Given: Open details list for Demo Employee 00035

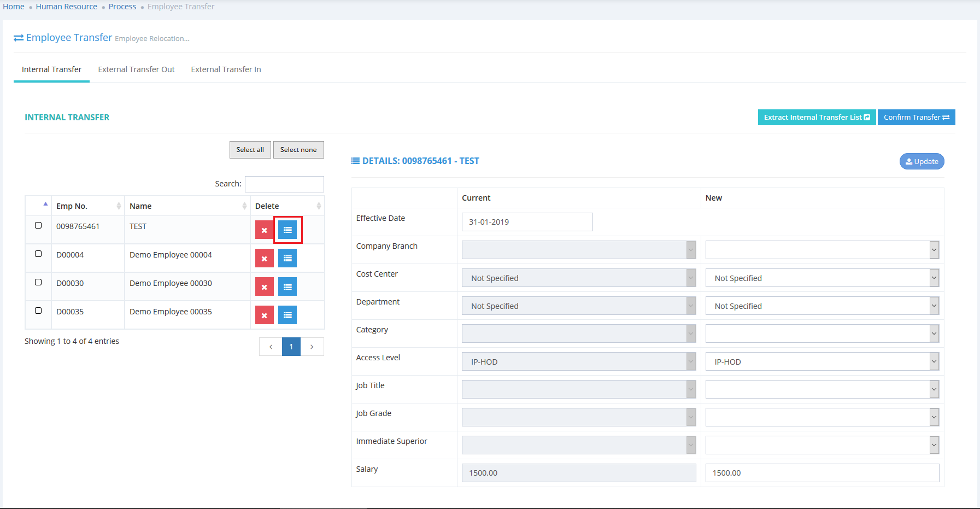Looking at the screenshot, I should 287,315.
